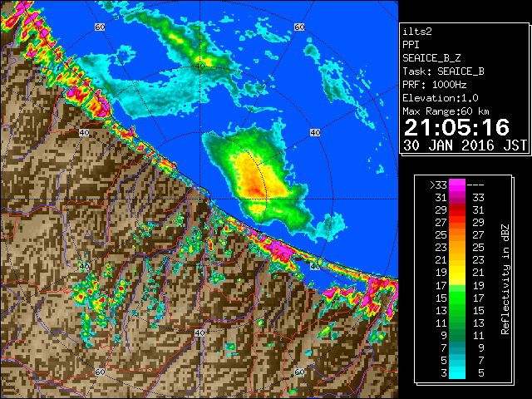Click the red-orange core of offshore echo
Screen dimensions: 532x399
257,190
